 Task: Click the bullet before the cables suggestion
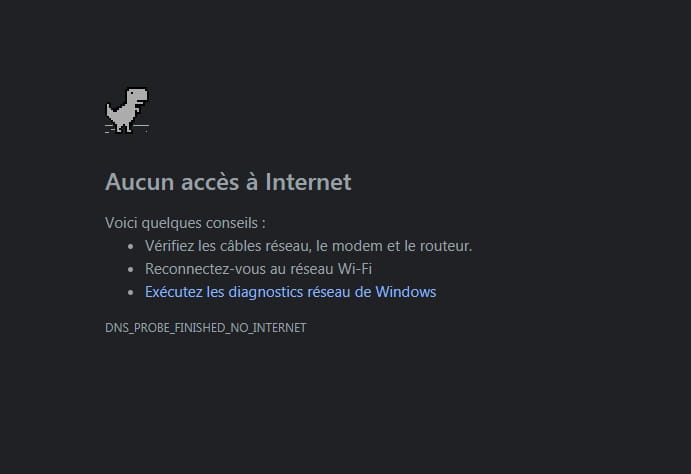[130, 247]
